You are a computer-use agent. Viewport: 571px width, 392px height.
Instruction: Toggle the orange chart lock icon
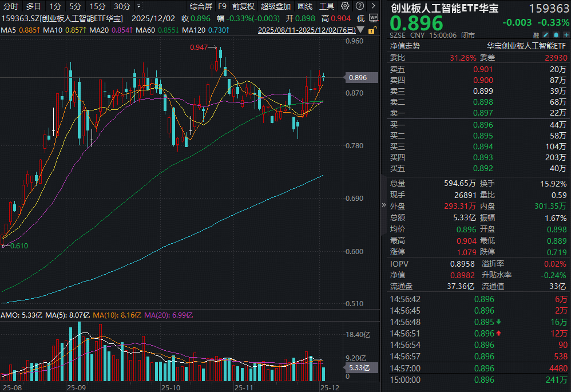tap(371, 30)
